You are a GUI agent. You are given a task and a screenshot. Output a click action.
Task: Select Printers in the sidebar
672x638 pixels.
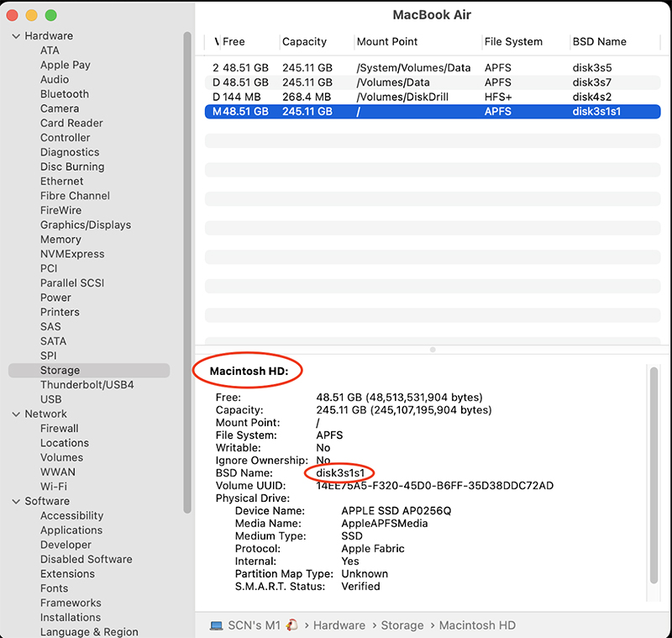point(60,313)
